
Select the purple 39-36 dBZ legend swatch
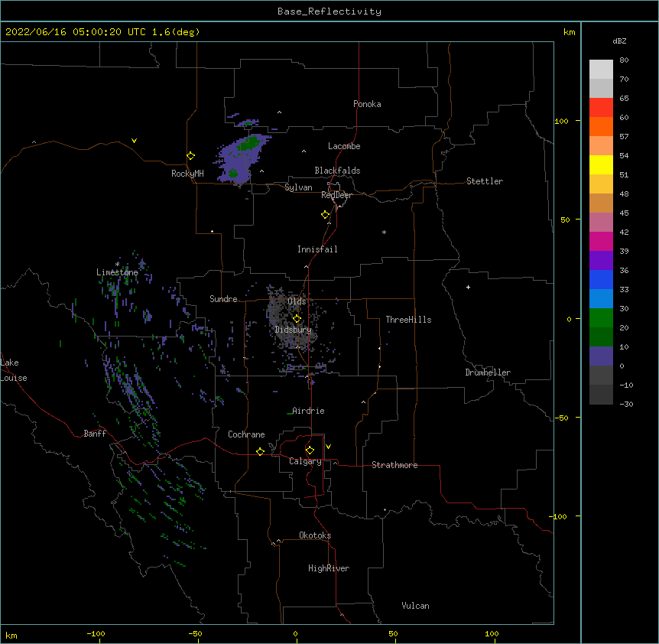pyautogui.click(x=601, y=261)
